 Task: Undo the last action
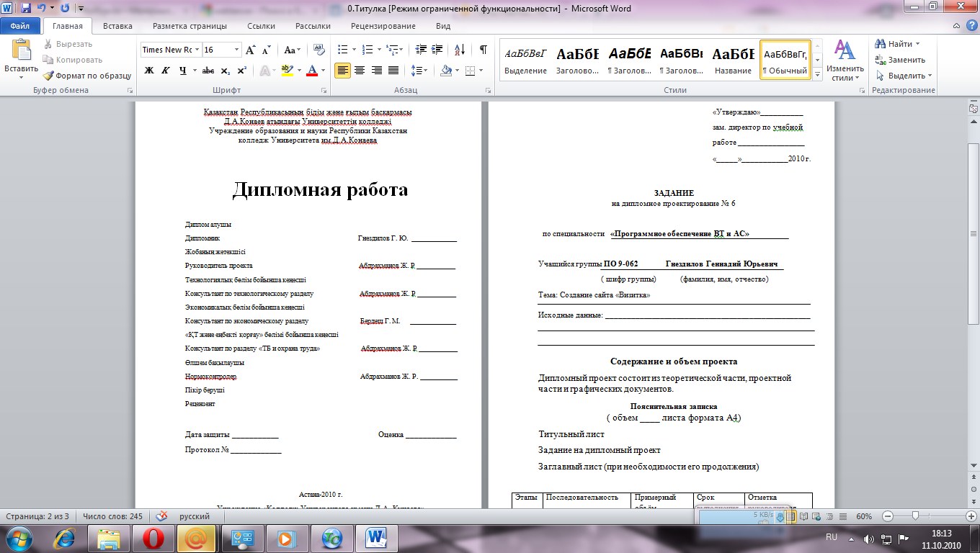pos(41,9)
